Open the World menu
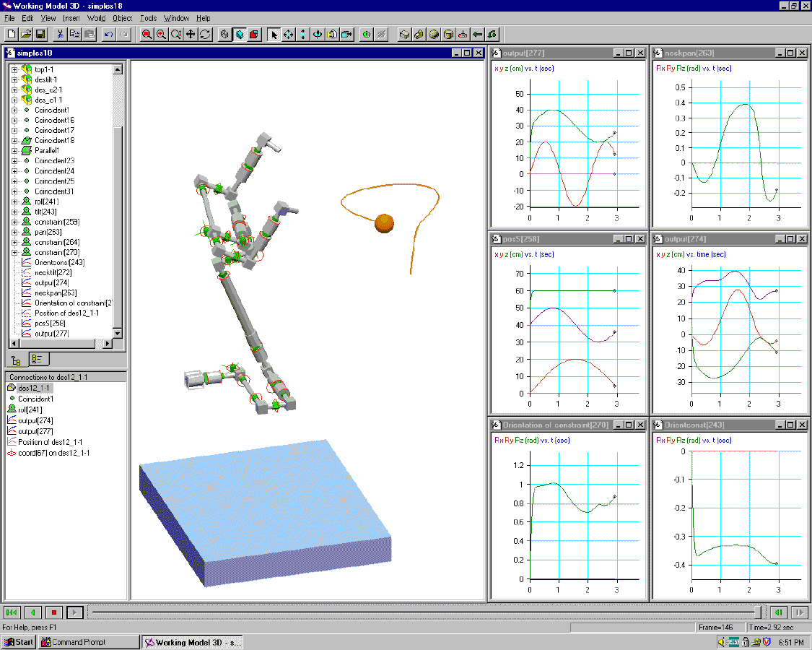Image resolution: width=812 pixels, height=650 pixels. tap(96, 18)
